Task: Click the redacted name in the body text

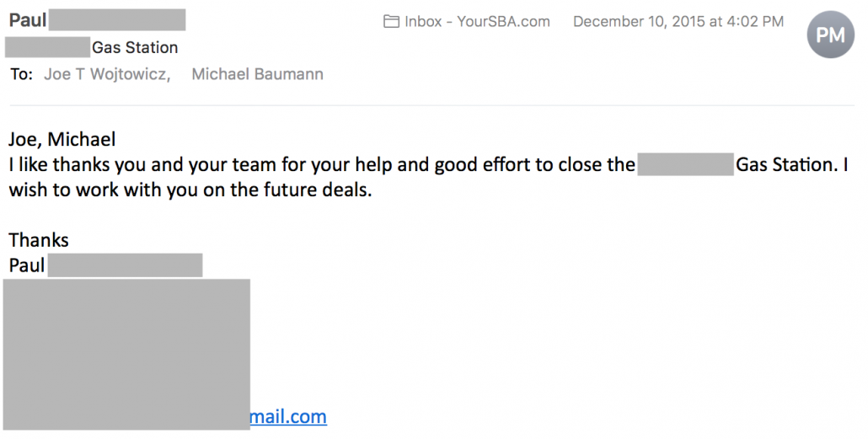Action: (685, 164)
